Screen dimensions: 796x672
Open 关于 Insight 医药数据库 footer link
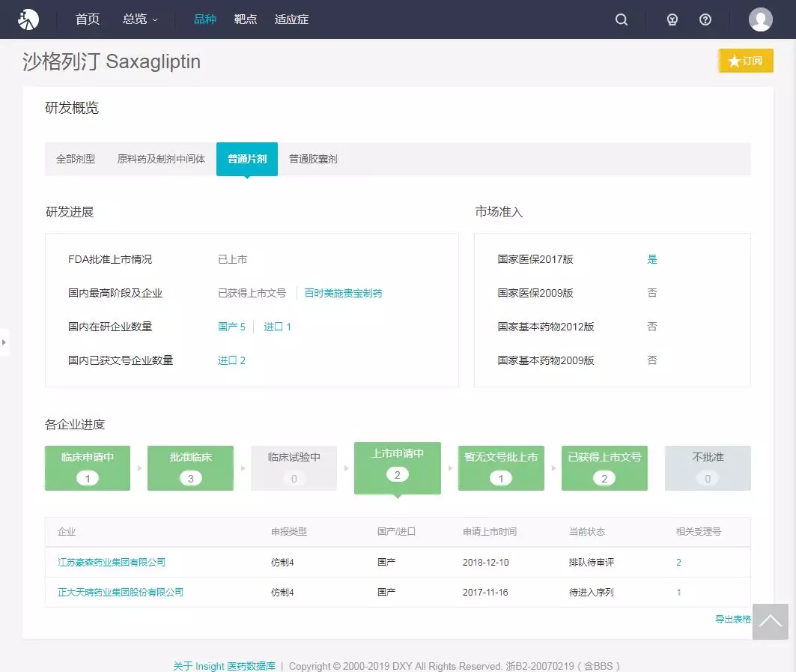point(225,666)
